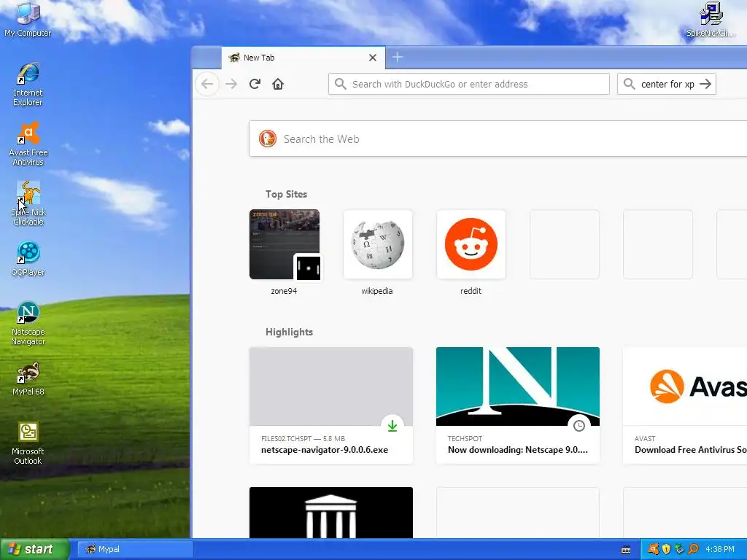Click the keyboard icon in the taskbar

click(x=626, y=550)
